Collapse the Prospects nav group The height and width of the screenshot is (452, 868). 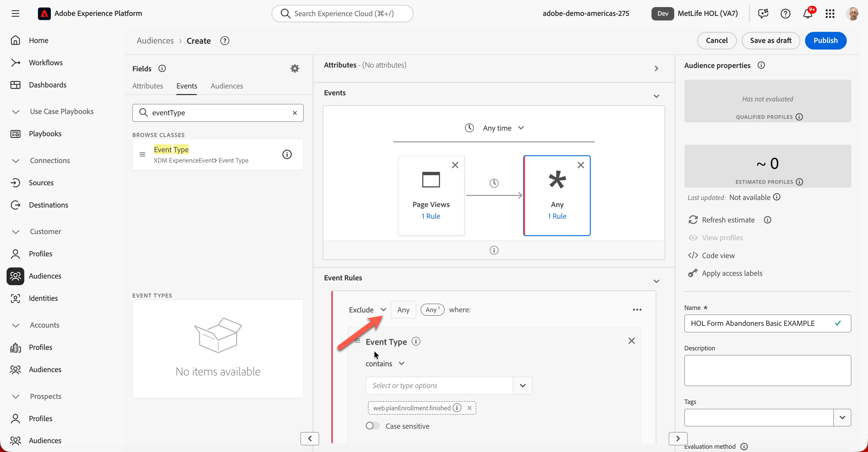click(15, 396)
